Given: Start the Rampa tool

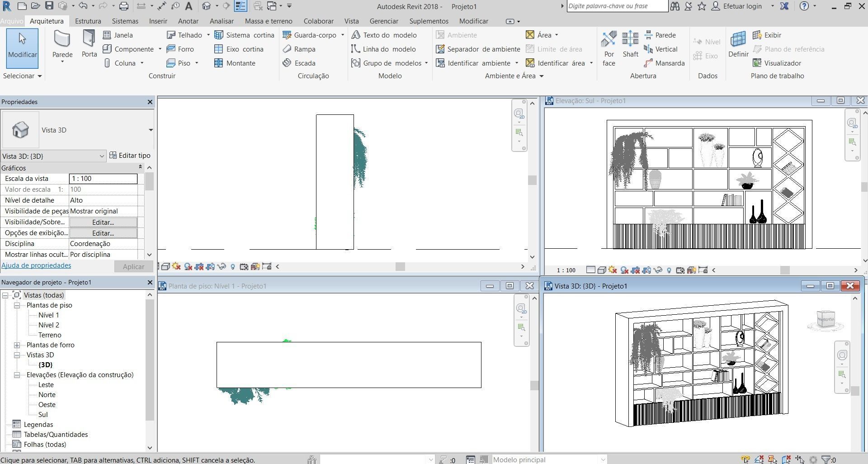Looking at the screenshot, I should (x=299, y=49).
